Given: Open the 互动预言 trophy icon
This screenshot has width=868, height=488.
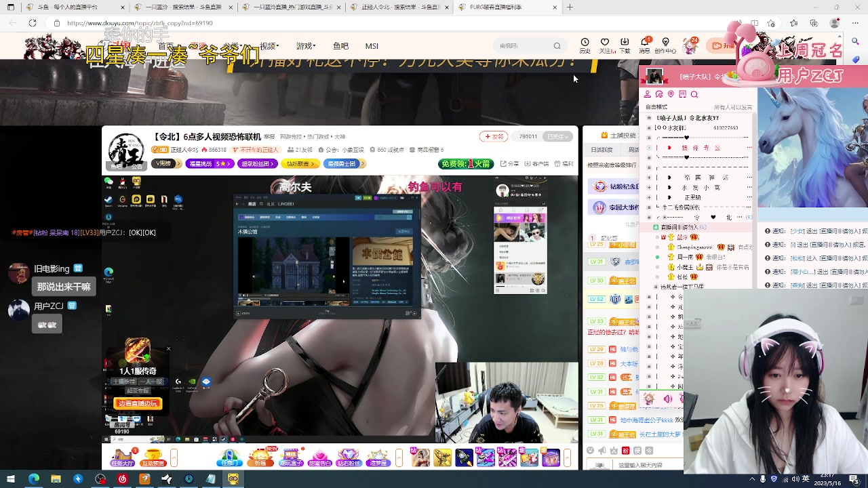Looking at the screenshot, I should 153,457.
